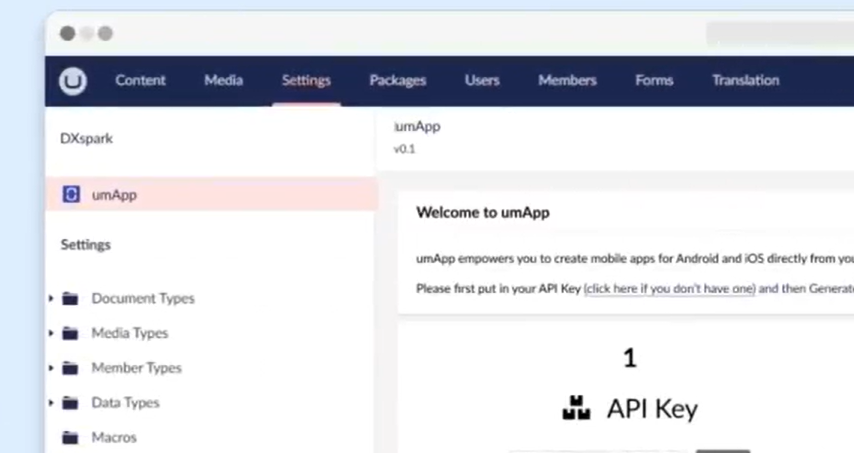854x453 pixels.
Task: Click the first window control dot
Action: click(x=68, y=34)
